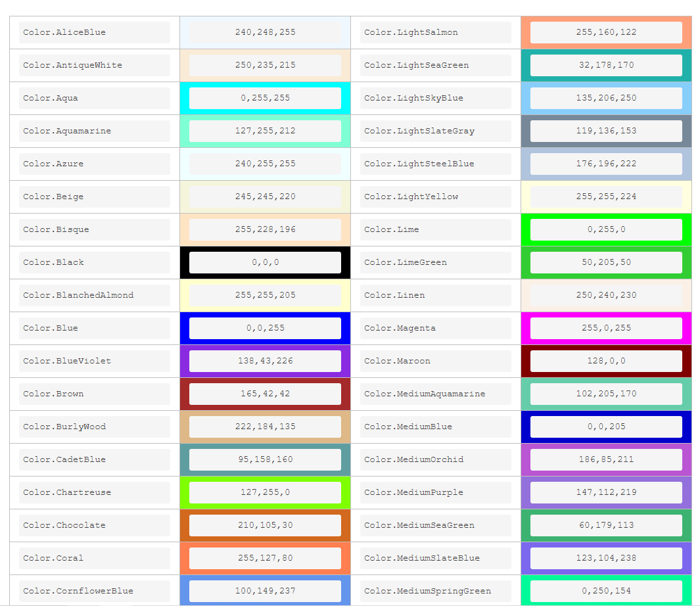The image size is (700, 606).
Task: Click the Color.Chartreuse name
Action: [x=95, y=492]
